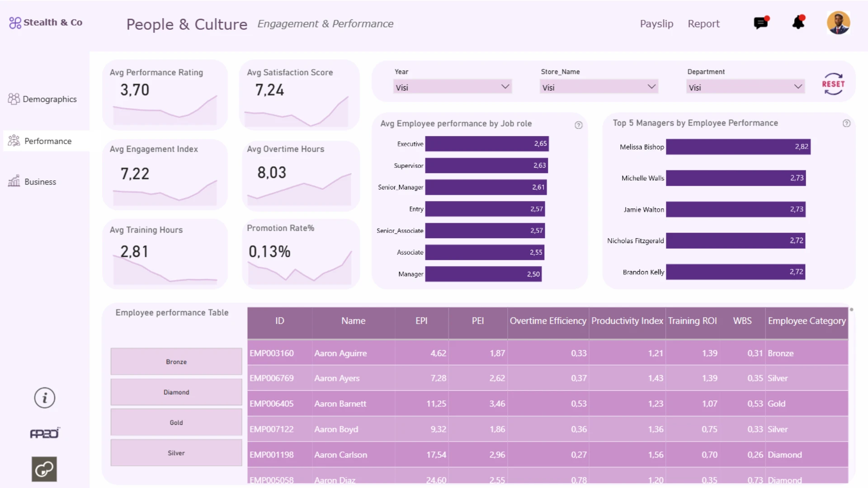The height and width of the screenshot is (488, 868).
Task: Click the RESET filters icon
Action: click(x=833, y=84)
